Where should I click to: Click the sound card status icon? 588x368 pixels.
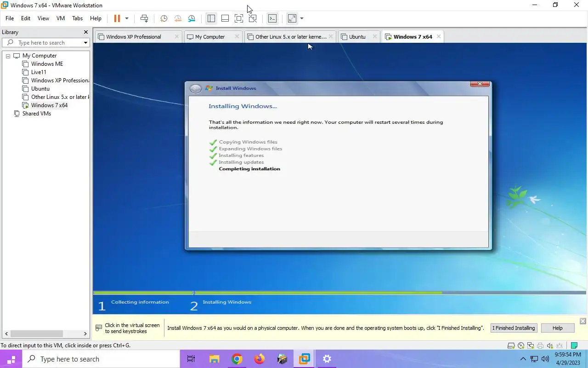550,346
